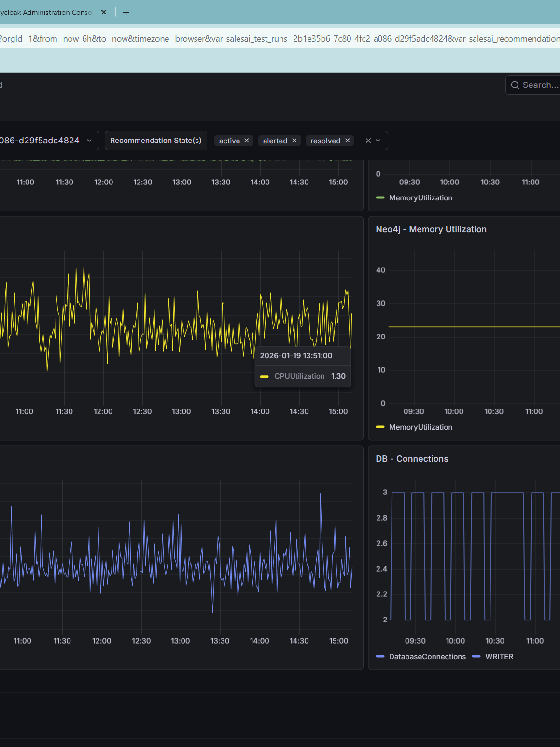Image resolution: width=560 pixels, height=747 pixels.
Task: Switch to the Keycloak Administration Console tab
Action: click(x=46, y=12)
